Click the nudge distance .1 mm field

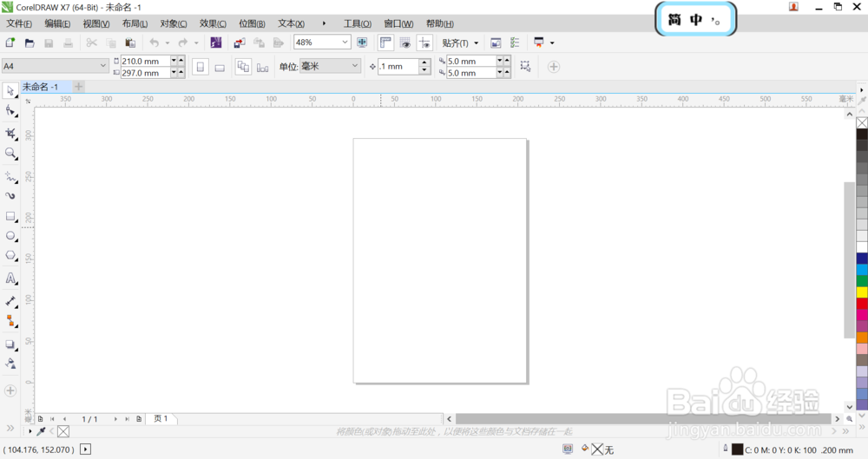pos(398,67)
